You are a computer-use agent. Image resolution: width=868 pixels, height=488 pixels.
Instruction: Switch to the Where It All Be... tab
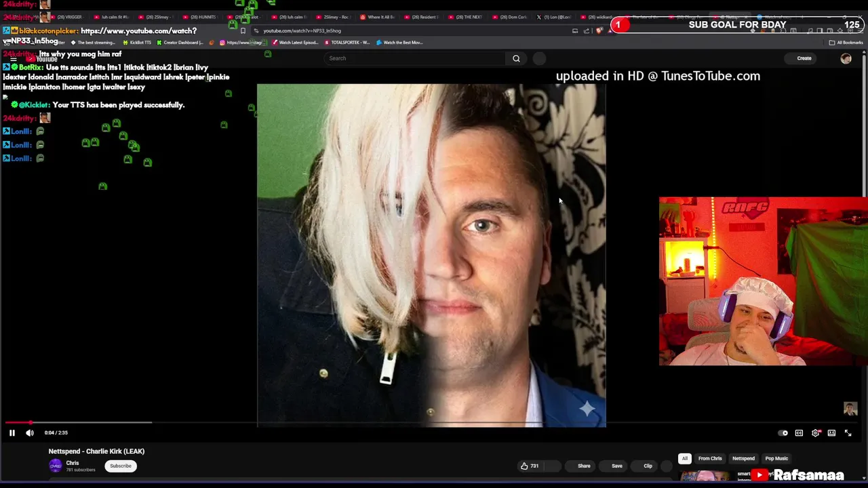[x=377, y=17]
